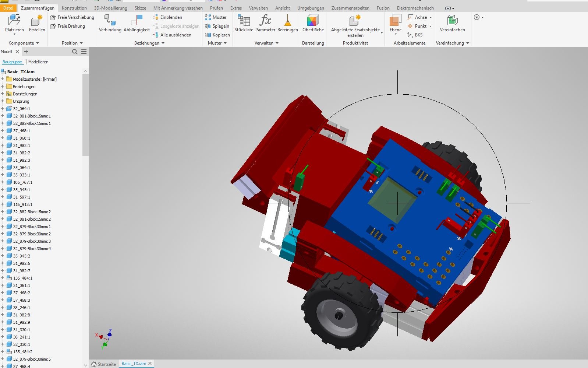Close the Basic_TX.iam document tab
The height and width of the screenshot is (368, 588).
click(150, 364)
